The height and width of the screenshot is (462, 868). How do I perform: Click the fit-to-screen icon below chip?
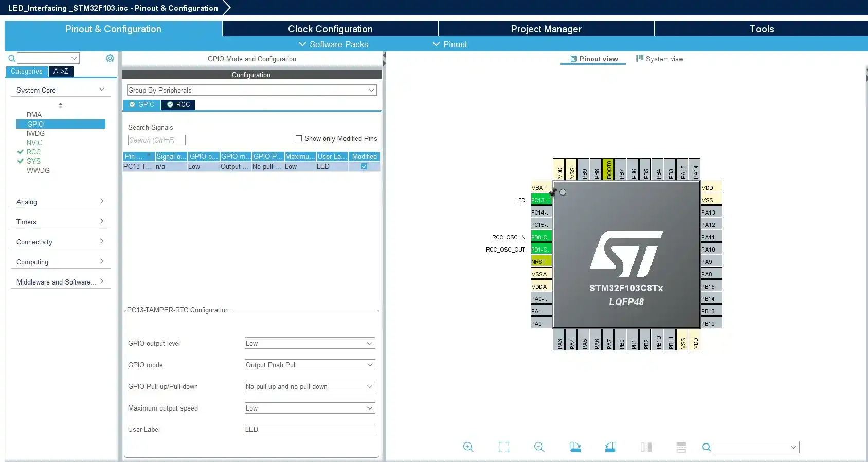(x=504, y=447)
